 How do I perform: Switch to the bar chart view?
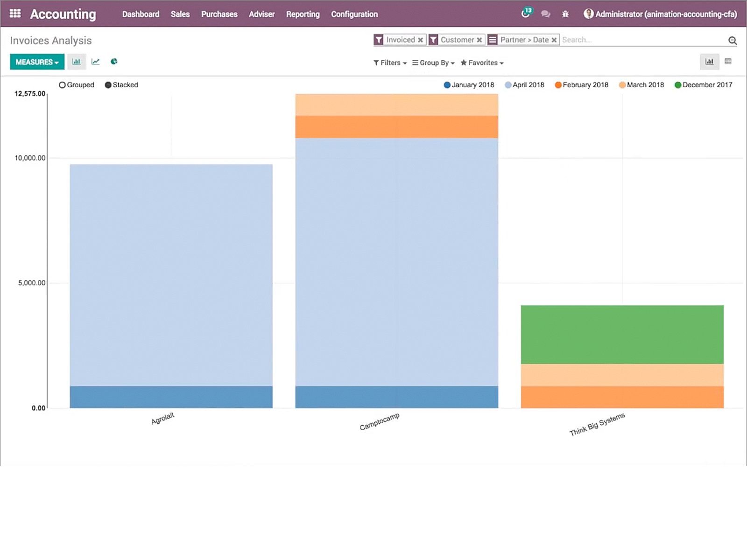(x=77, y=61)
